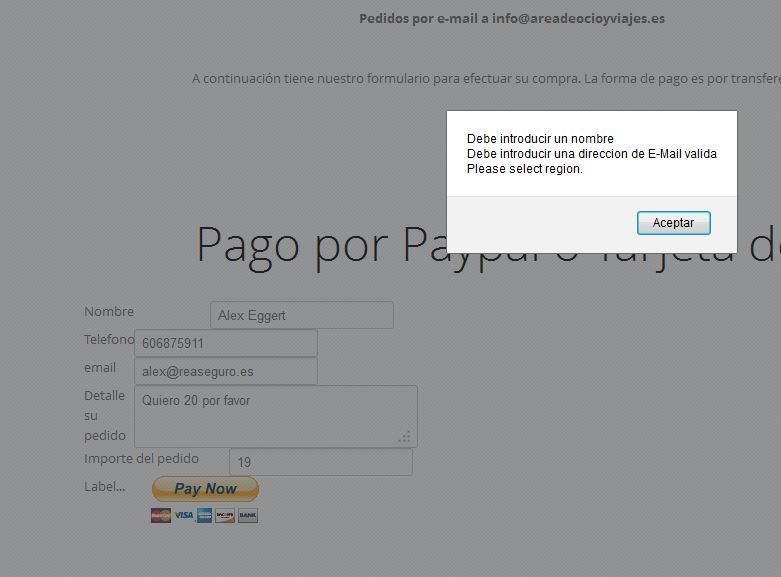Click the MasterCard card icon
The image size is (781, 577).
[x=161, y=516]
